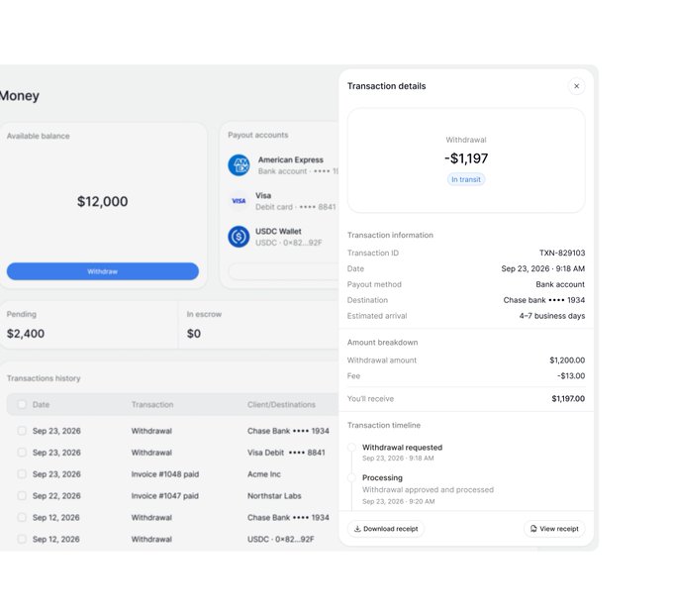
Task: Click the -$1,197 withdrawal amount
Action: point(466,158)
